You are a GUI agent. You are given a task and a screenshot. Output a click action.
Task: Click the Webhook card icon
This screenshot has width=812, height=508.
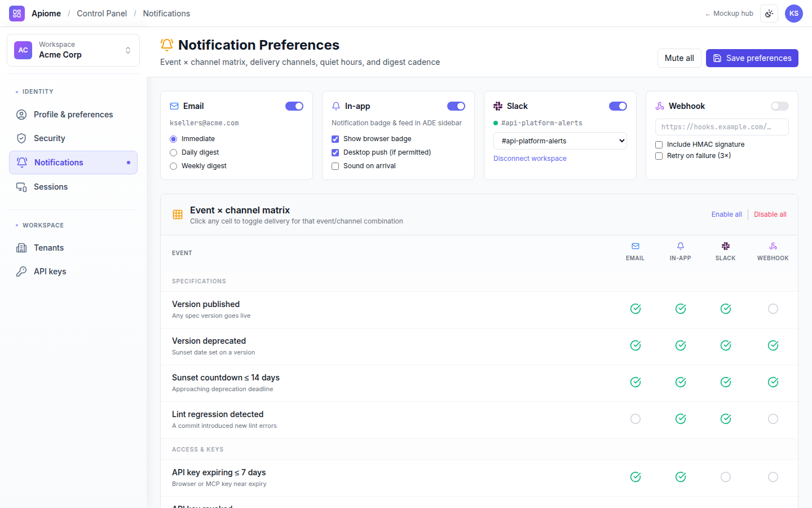660,106
